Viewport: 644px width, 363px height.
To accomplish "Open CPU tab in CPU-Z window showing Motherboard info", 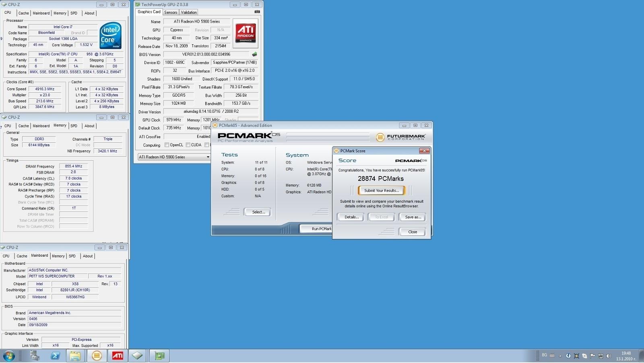I will click(6, 256).
